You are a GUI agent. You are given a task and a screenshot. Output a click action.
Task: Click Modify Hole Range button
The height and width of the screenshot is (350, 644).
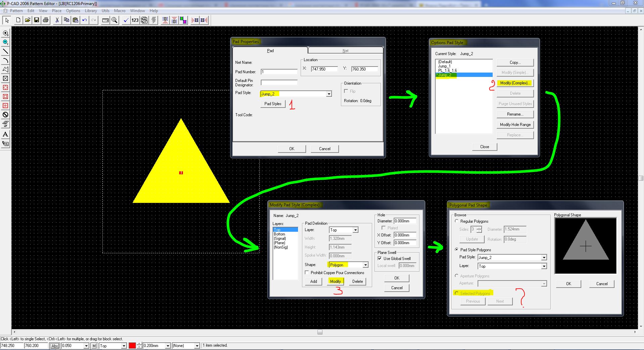515,125
